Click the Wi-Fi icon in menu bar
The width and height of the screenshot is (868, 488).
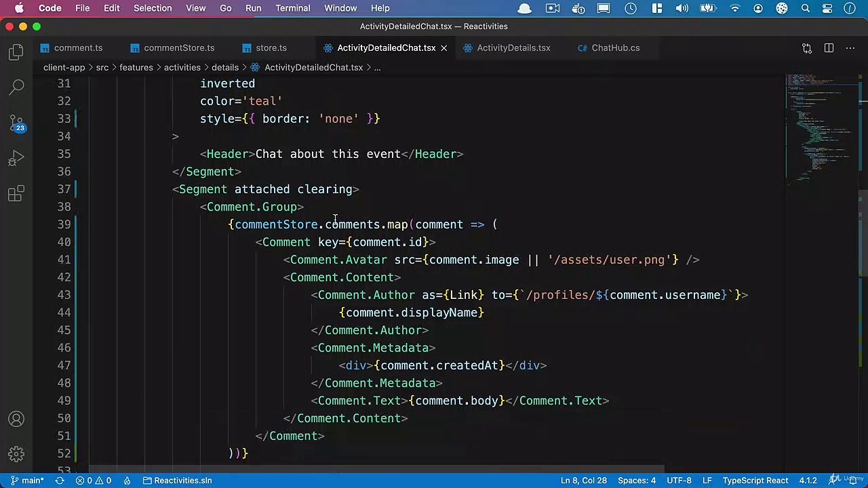735,8
